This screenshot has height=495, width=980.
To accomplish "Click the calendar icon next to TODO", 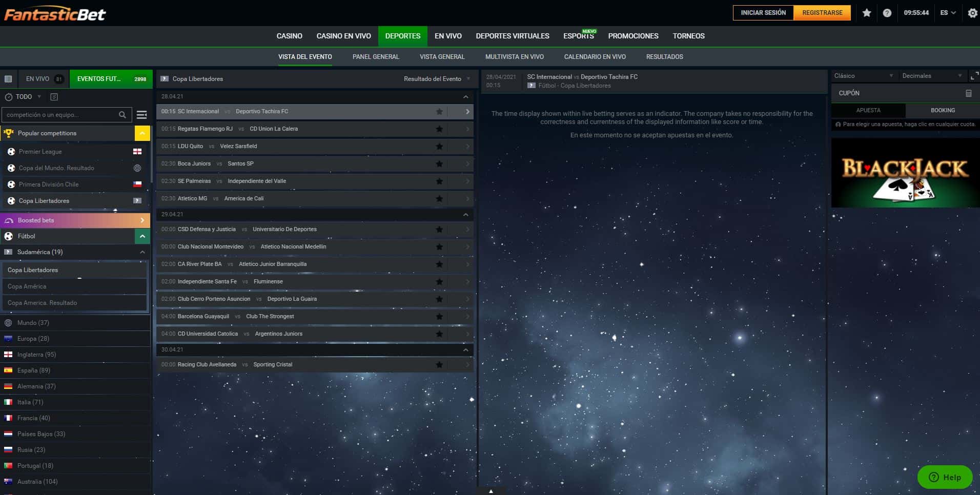I will click(54, 97).
